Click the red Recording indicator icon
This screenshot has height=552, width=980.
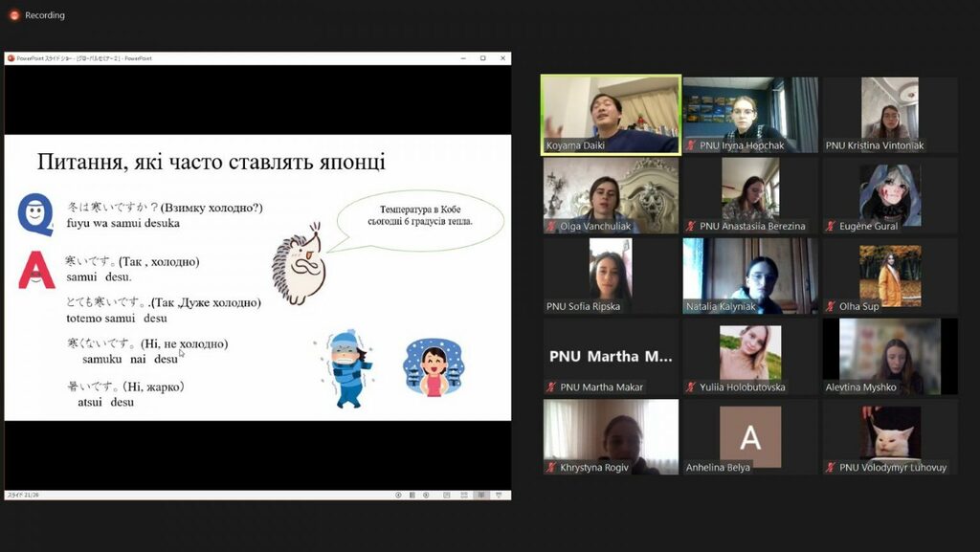14,15
